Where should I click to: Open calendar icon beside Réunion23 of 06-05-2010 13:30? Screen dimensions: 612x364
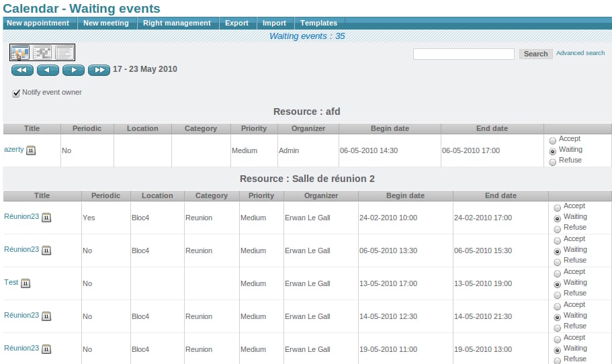tap(46, 250)
